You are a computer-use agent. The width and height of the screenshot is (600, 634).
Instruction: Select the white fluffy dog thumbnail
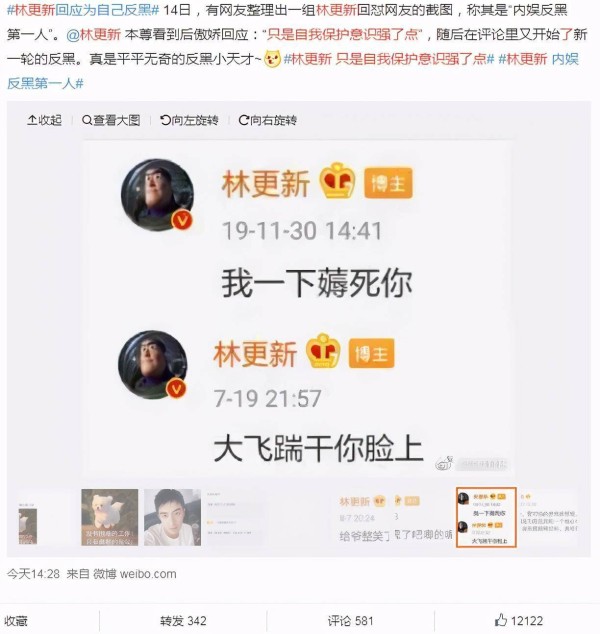click(110, 517)
